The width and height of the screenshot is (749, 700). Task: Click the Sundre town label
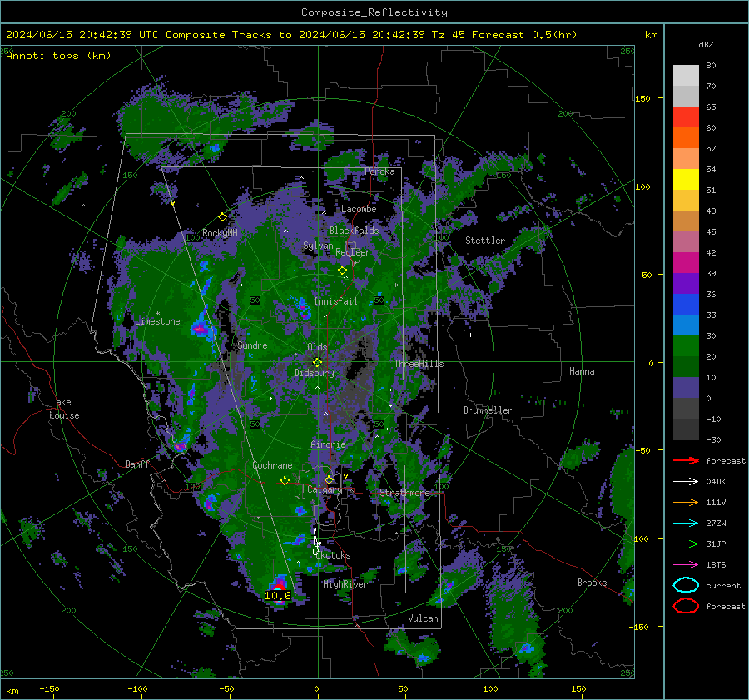[x=252, y=345]
